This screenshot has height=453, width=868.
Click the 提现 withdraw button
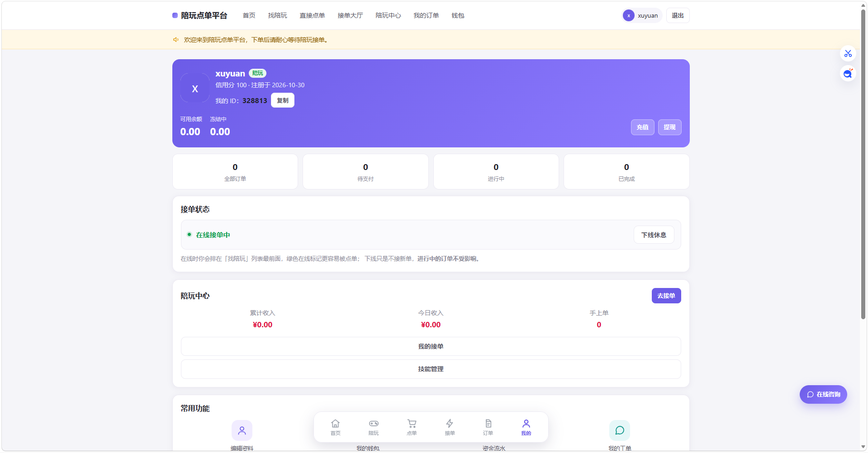click(x=669, y=127)
